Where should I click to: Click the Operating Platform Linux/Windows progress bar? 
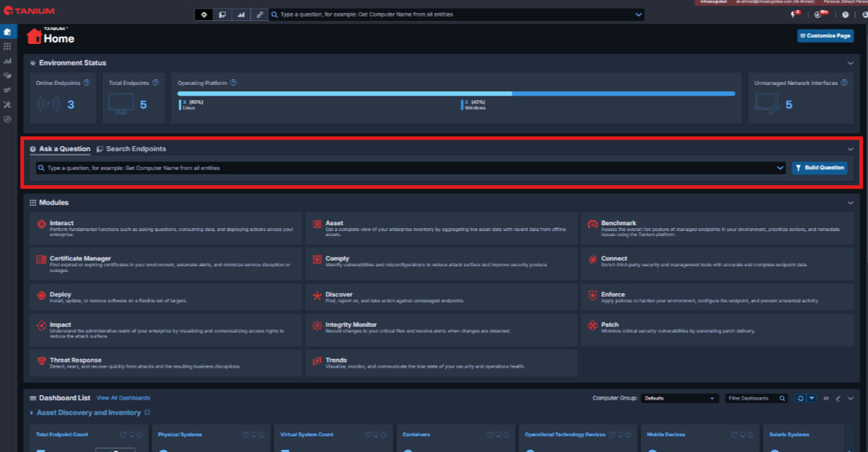456,94
